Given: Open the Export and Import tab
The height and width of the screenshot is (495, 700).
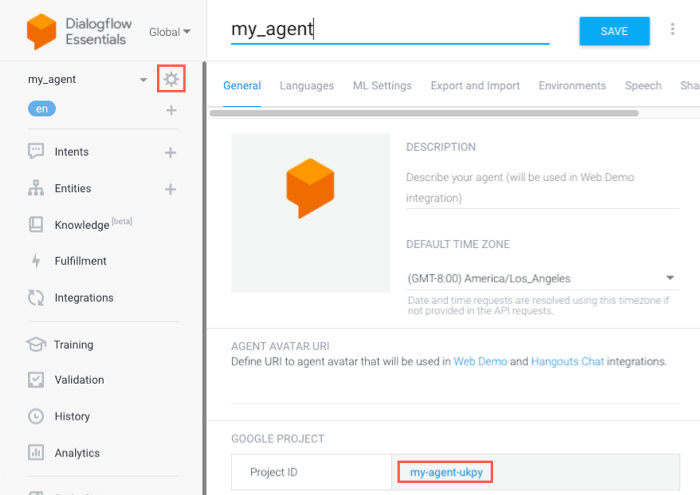Looking at the screenshot, I should (475, 86).
